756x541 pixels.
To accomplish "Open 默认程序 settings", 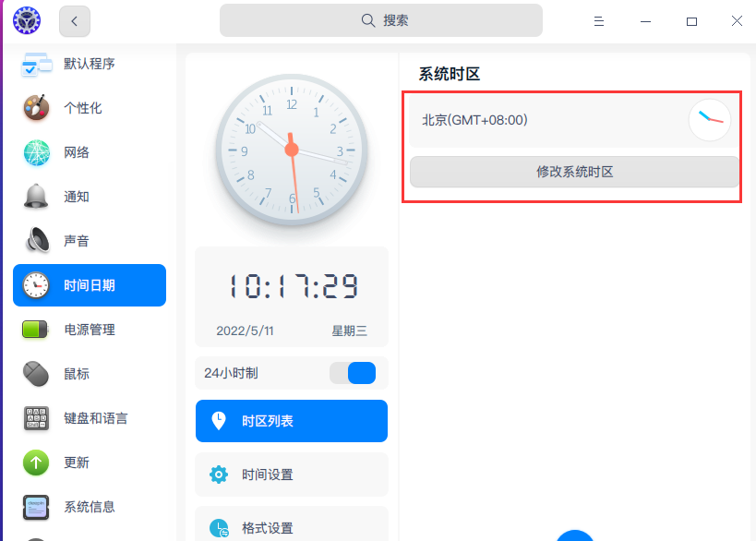I will tap(90, 64).
